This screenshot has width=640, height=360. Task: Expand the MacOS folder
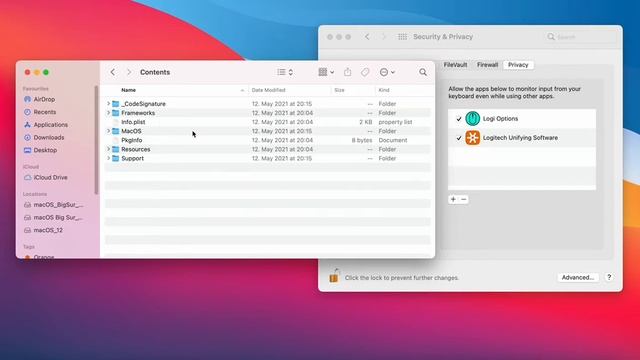pos(108,131)
